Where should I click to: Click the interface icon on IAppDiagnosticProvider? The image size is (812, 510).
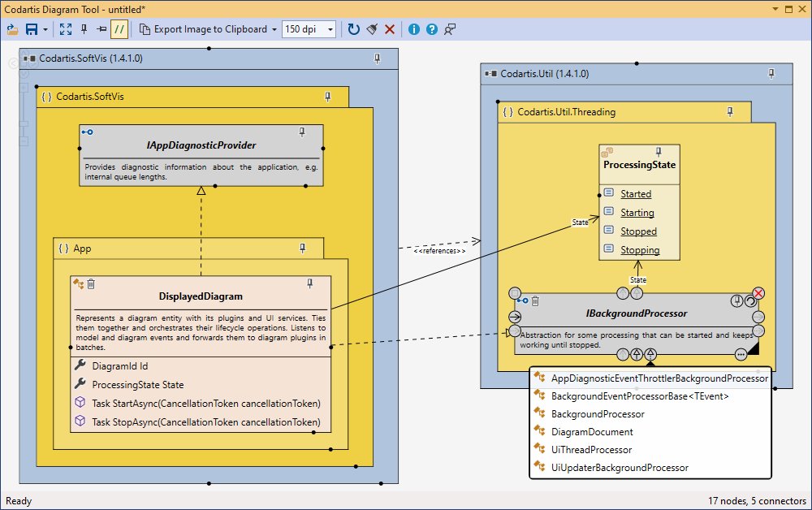(88, 132)
